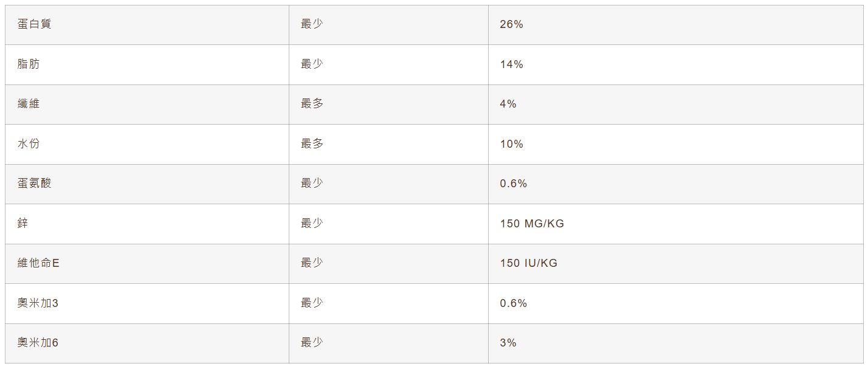Viewport: 868px width, 372px height.
Task: Click 最多 in the 水份 row
Action: pos(312,144)
